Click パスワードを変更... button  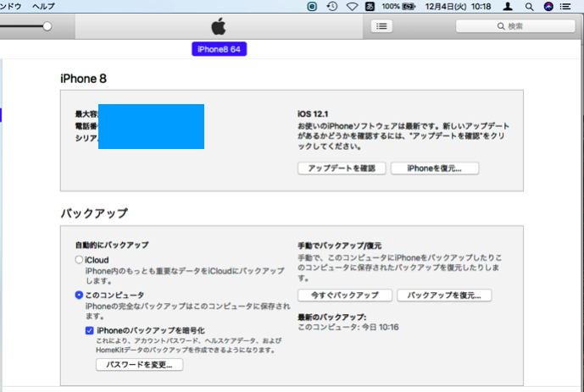pos(139,364)
